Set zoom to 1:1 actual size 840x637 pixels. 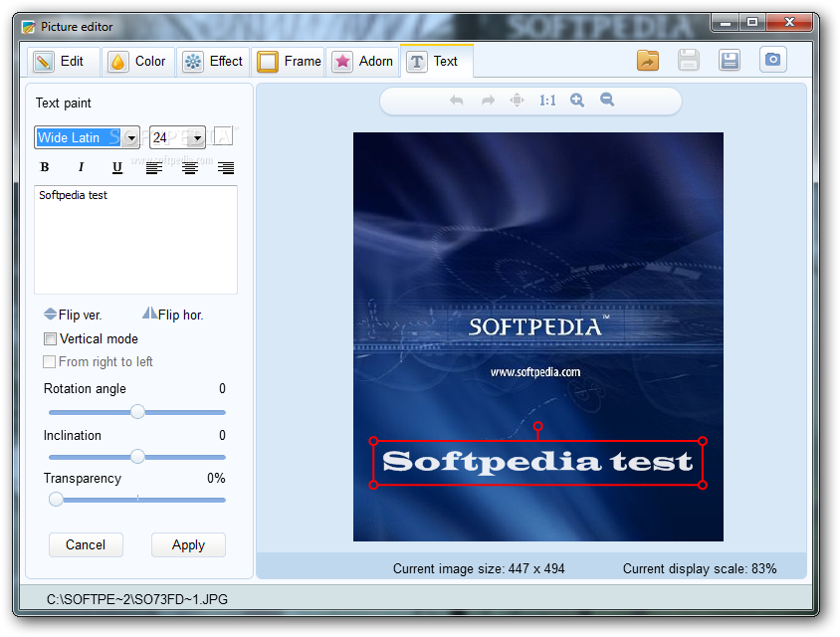coord(547,101)
